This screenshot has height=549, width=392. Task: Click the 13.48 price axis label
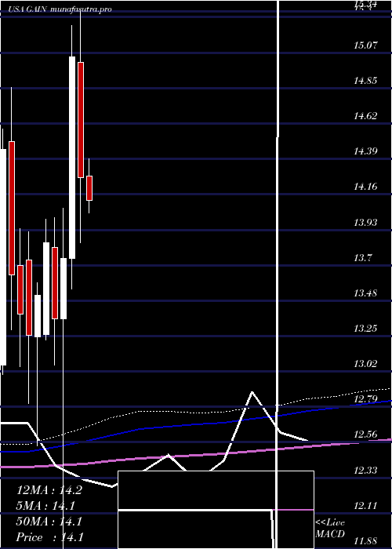[x=366, y=293]
